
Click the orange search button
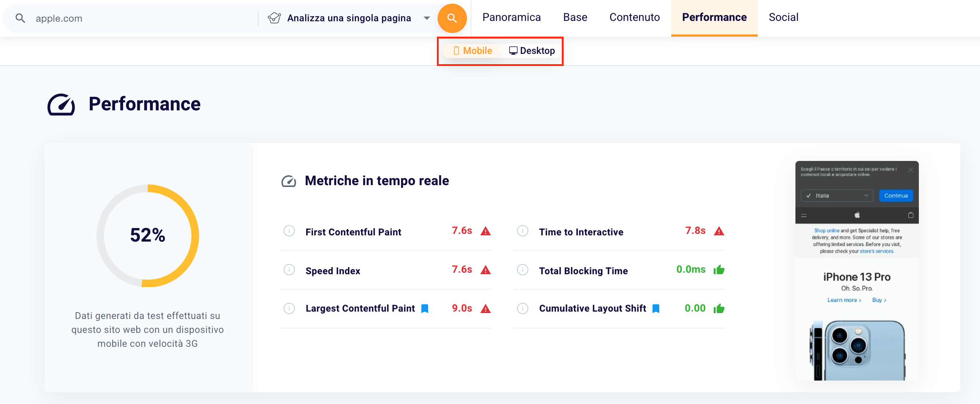pos(452,18)
